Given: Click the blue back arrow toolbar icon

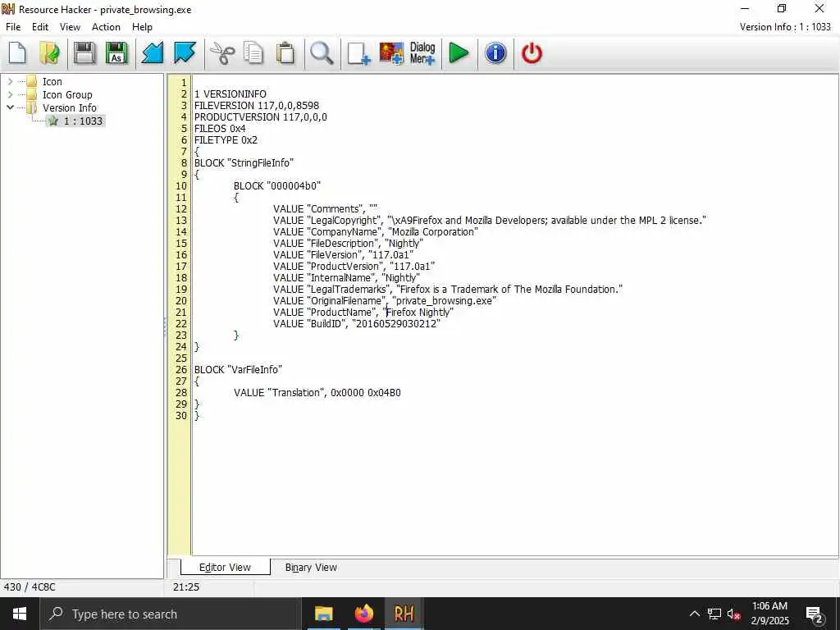Looking at the screenshot, I should pos(152,53).
